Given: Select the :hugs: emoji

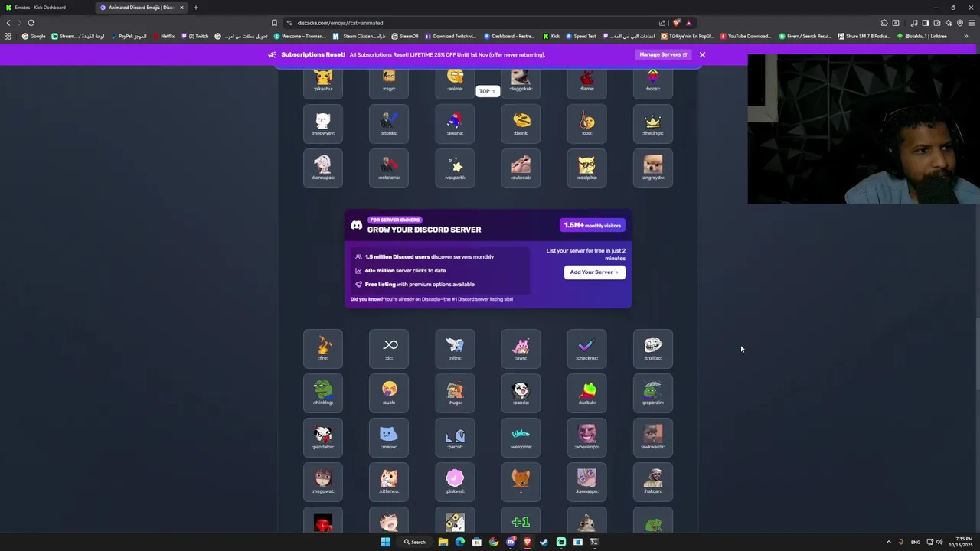Looking at the screenshot, I should tap(455, 393).
